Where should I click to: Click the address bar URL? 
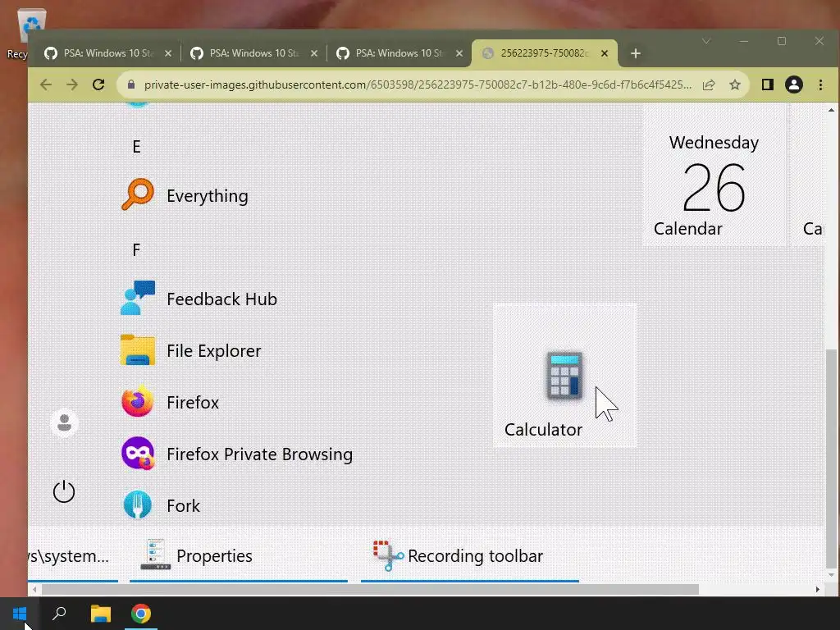point(418,84)
